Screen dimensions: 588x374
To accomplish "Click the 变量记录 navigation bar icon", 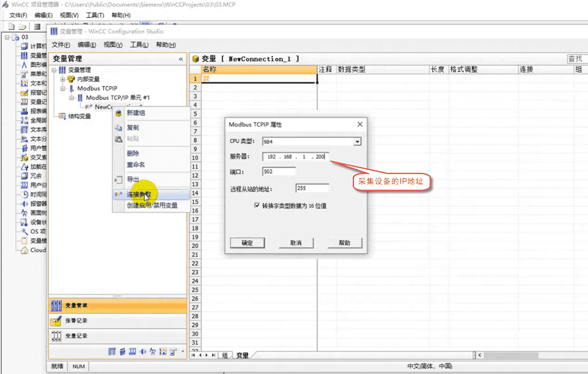I will (x=56, y=336).
